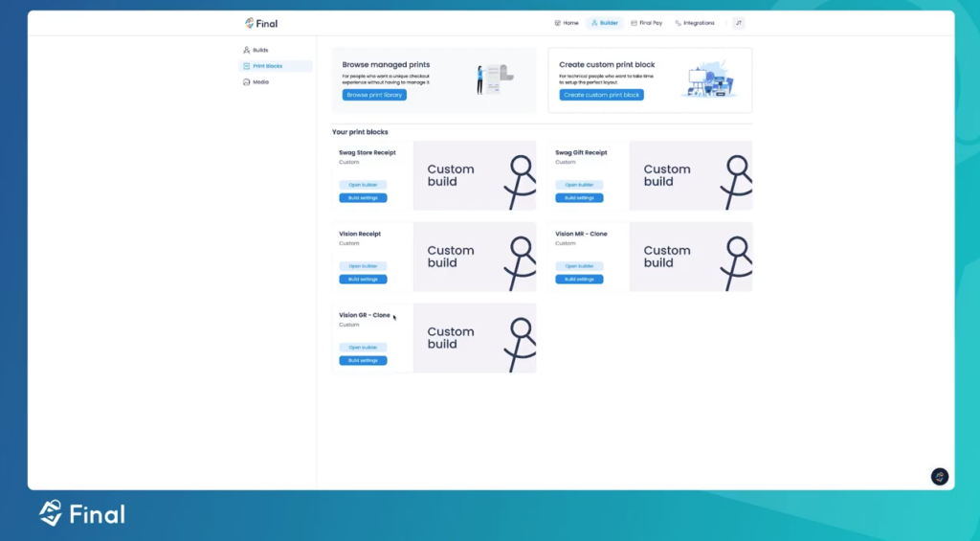The width and height of the screenshot is (980, 541).
Task: Open builder for Swag Store Receipt
Action: click(363, 185)
